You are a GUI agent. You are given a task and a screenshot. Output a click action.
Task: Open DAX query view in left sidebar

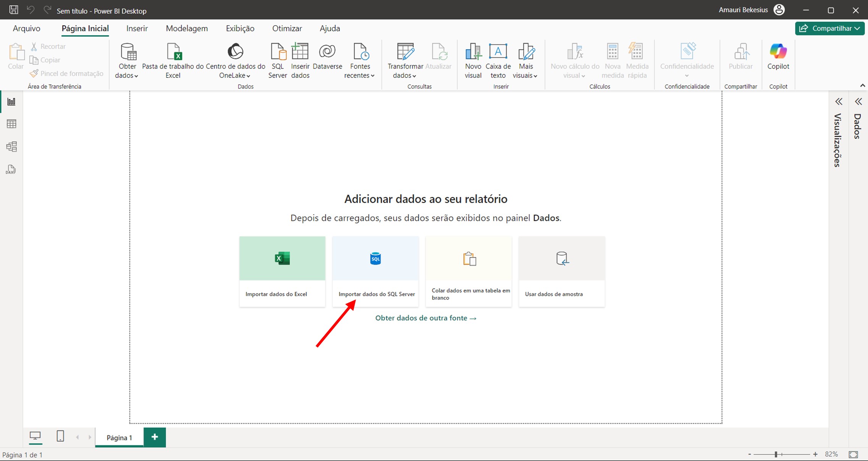11,169
